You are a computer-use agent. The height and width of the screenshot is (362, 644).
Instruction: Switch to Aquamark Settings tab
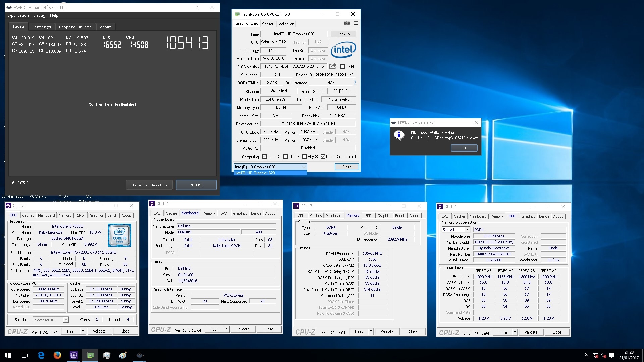[41, 27]
